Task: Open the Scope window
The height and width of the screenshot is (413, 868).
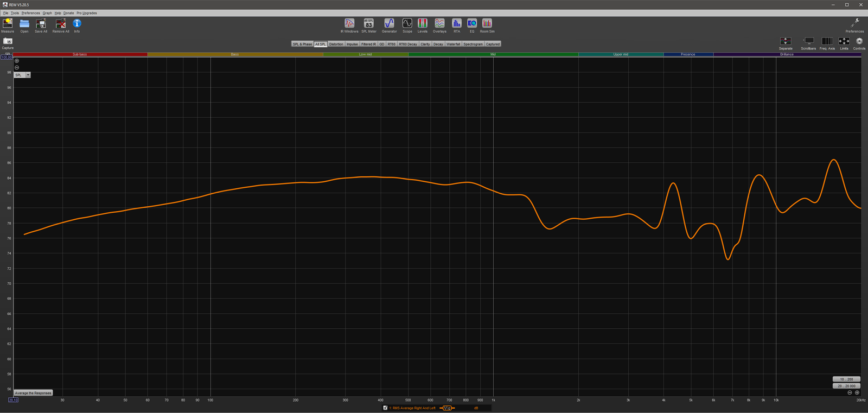Action: (407, 25)
